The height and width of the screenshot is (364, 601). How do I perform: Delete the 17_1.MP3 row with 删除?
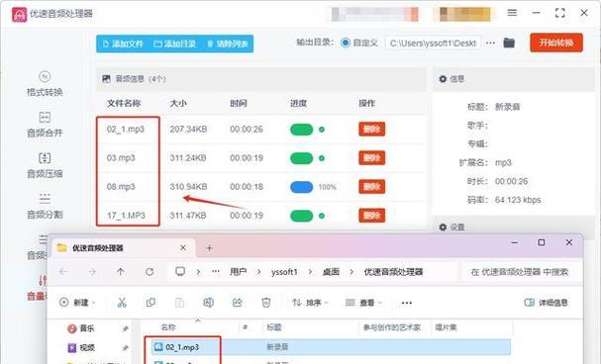[372, 216]
